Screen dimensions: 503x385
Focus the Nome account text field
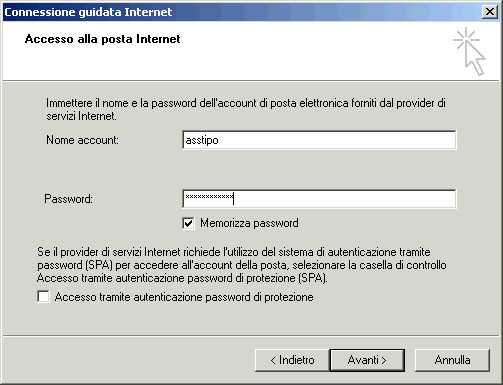(319, 140)
